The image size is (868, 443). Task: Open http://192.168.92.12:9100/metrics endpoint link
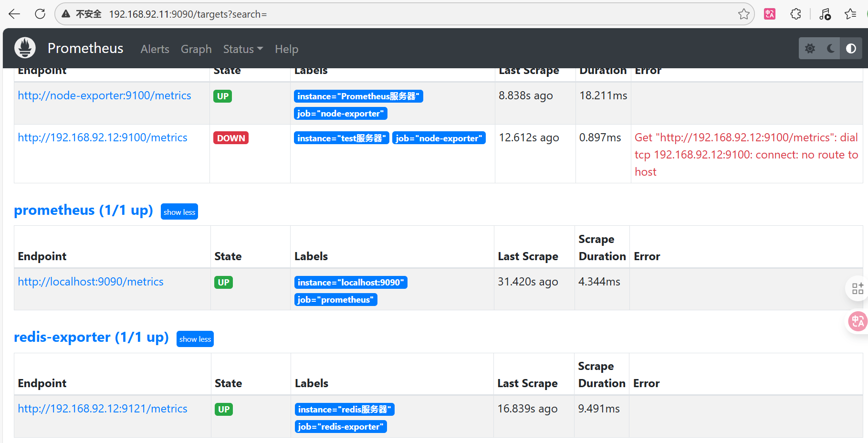pos(103,137)
